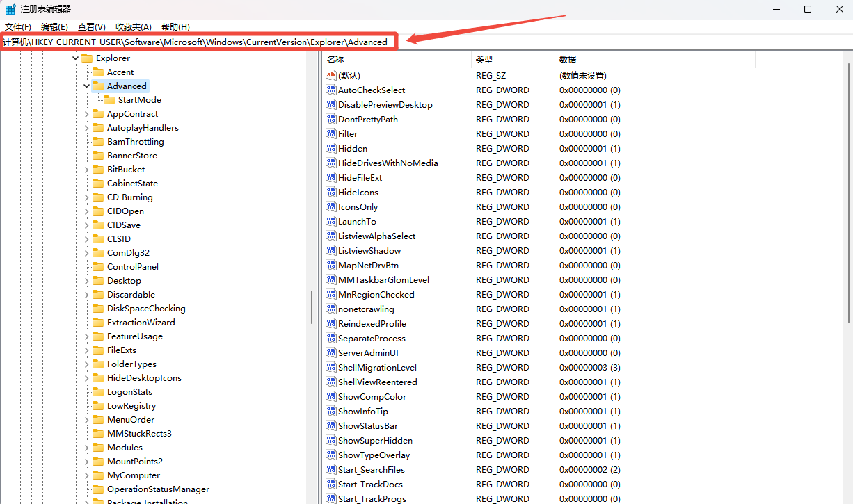Viewport: 853px width, 504px height.
Task: Click the 名称 column header
Action: pyautogui.click(x=397, y=59)
